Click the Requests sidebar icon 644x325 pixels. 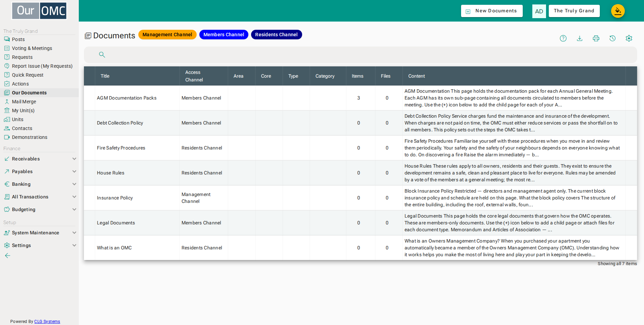click(7, 57)
